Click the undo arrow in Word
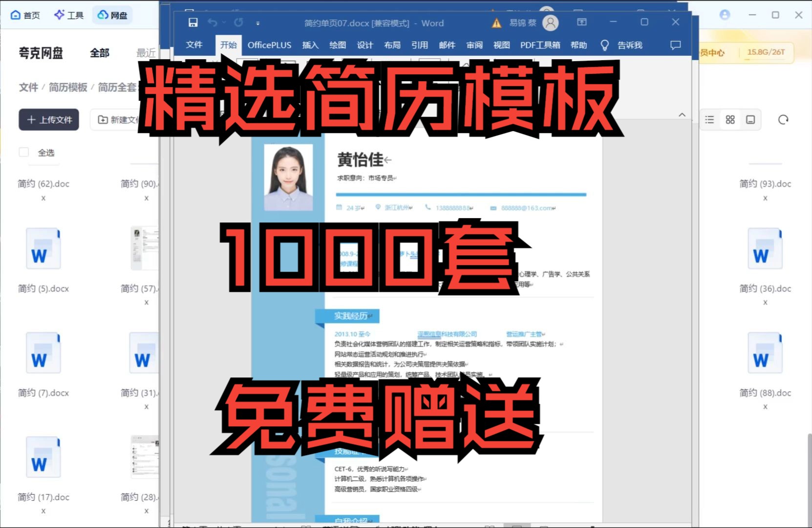Viewport: 812px width, 528px height. pos(213,22)
